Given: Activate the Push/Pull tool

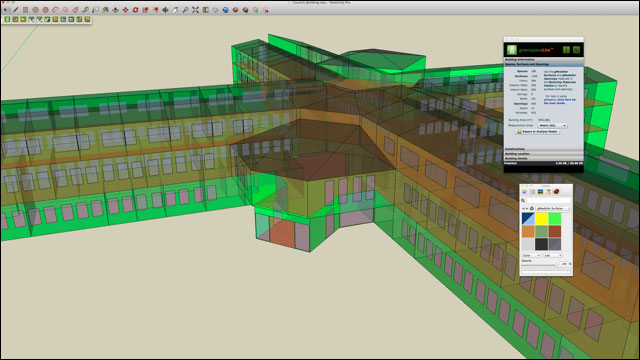Looking at the screenshot, I should 115,10.
